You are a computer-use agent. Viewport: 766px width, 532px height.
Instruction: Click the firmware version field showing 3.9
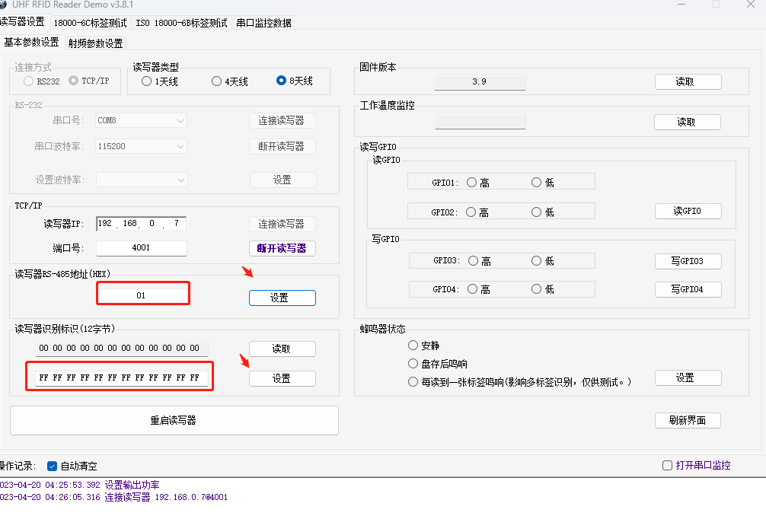point(480,82)
